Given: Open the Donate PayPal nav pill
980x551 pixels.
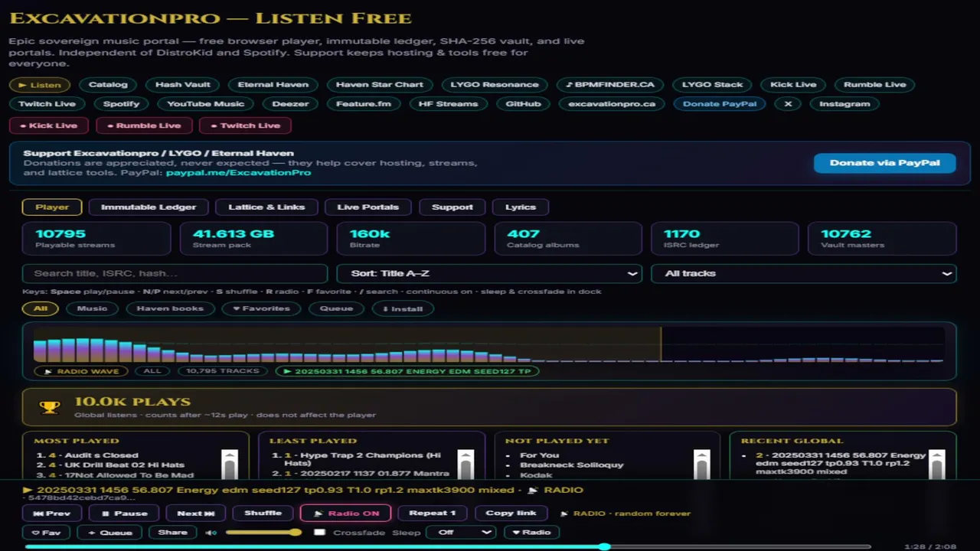Looking at the screenshot, I should (x=720, y=104).
